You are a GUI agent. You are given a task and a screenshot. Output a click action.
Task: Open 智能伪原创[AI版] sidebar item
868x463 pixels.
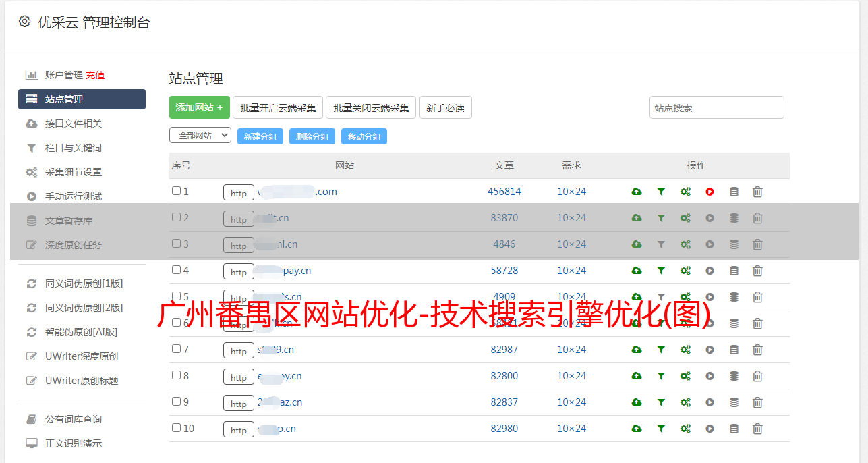(82, 332)
